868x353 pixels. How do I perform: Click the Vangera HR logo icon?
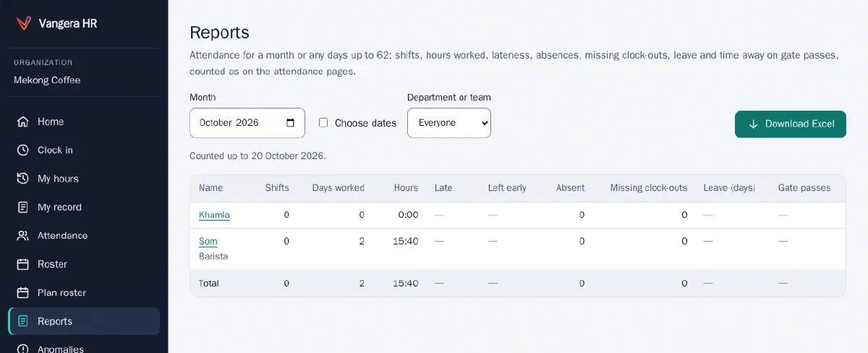click(x=24, y=23)
